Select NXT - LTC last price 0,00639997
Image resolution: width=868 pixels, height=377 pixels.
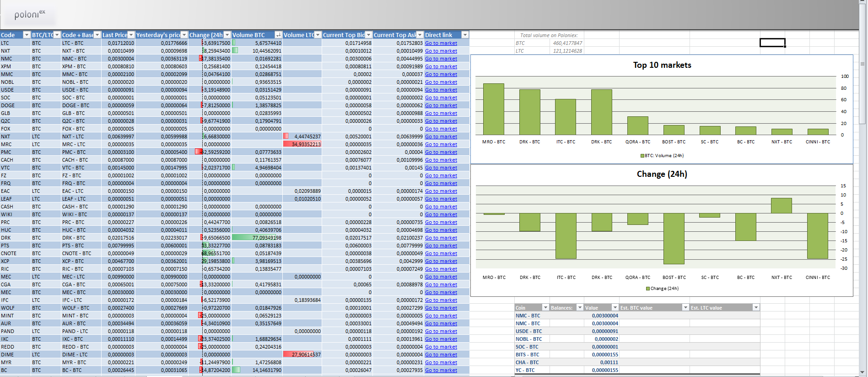118,137
